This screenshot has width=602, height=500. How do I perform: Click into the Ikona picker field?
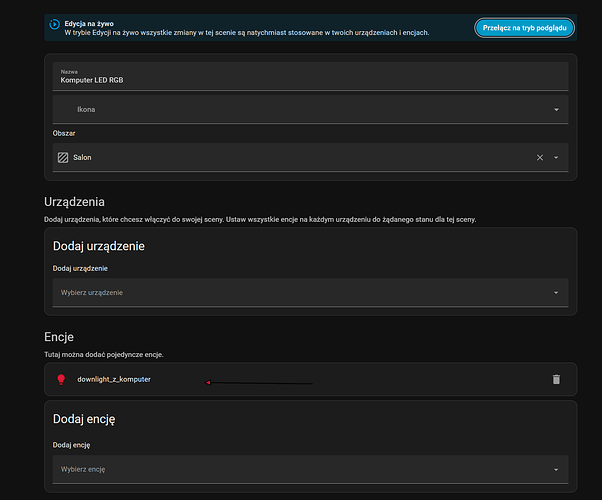(300, 109)
